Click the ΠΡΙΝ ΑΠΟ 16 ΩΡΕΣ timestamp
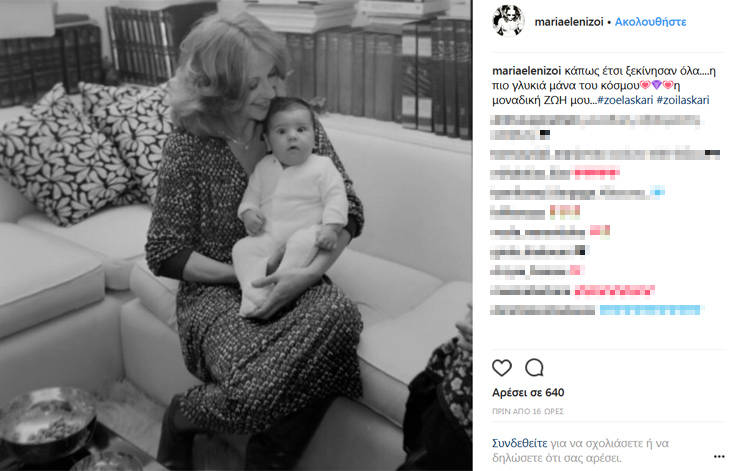 [x=528, y=411]
